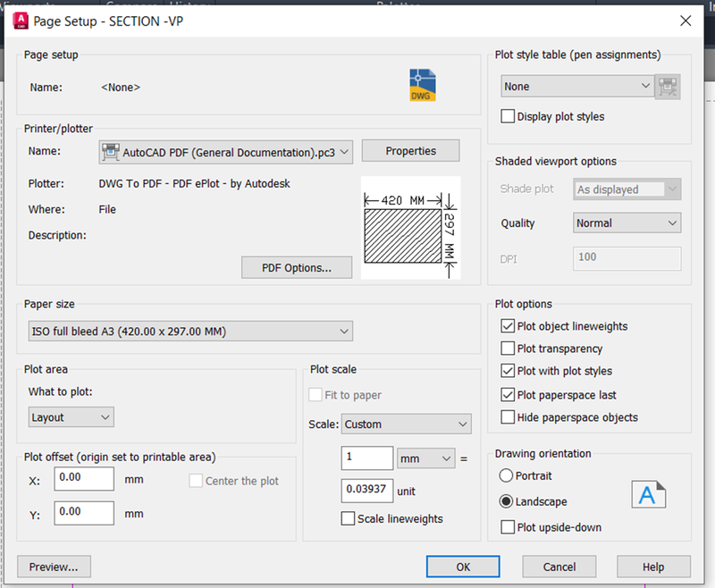The width and height of the screenshot is (715, 588).
Task: Select Portrait orientation
Action: [506, 475]
